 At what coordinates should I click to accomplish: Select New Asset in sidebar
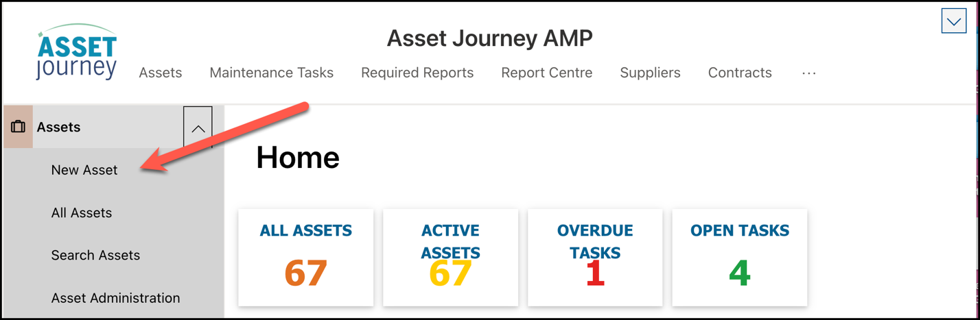[x=84, y=170]
